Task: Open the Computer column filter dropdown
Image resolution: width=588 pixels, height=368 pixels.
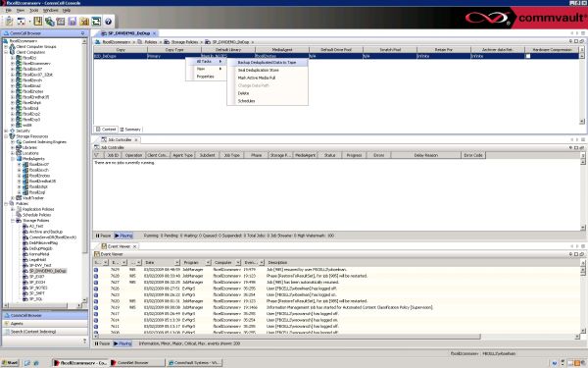Action: click(x=238, y=262)
